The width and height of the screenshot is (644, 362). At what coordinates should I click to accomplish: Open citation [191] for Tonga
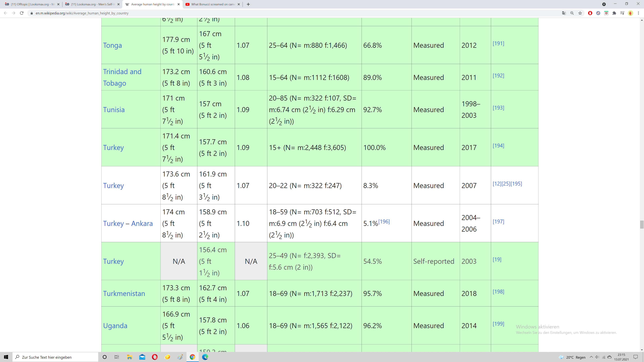pyautogui.click(x=498, y=43)
